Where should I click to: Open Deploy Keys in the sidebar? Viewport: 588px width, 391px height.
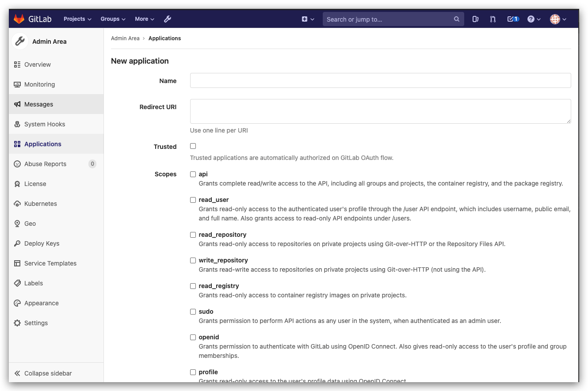point(56,243)
